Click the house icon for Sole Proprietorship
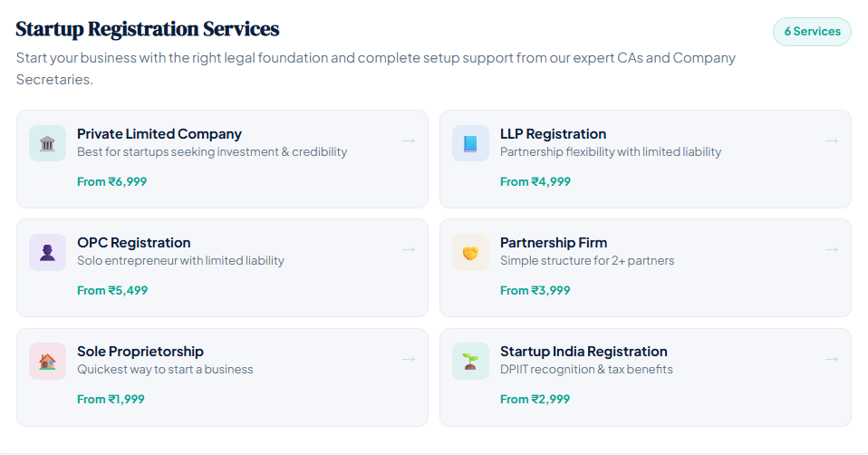Viewport: 868px width, 455px height. pyautogui.click(x=47, y=361)
